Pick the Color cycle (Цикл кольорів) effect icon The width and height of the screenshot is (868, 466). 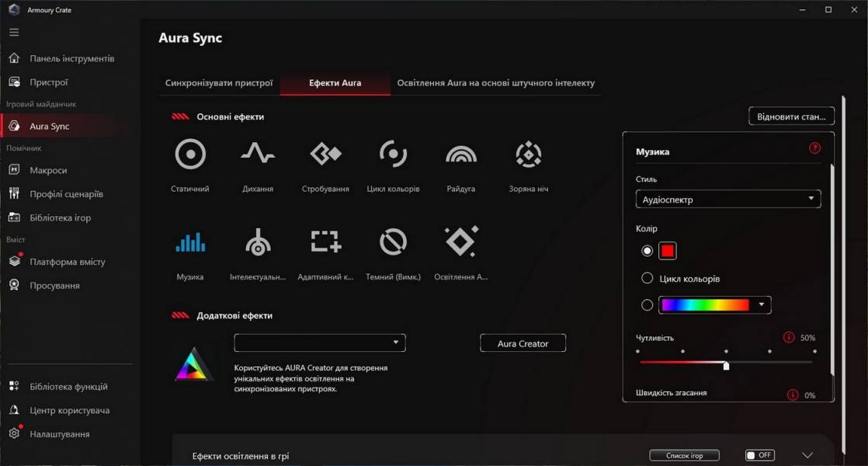click(393, 154)
